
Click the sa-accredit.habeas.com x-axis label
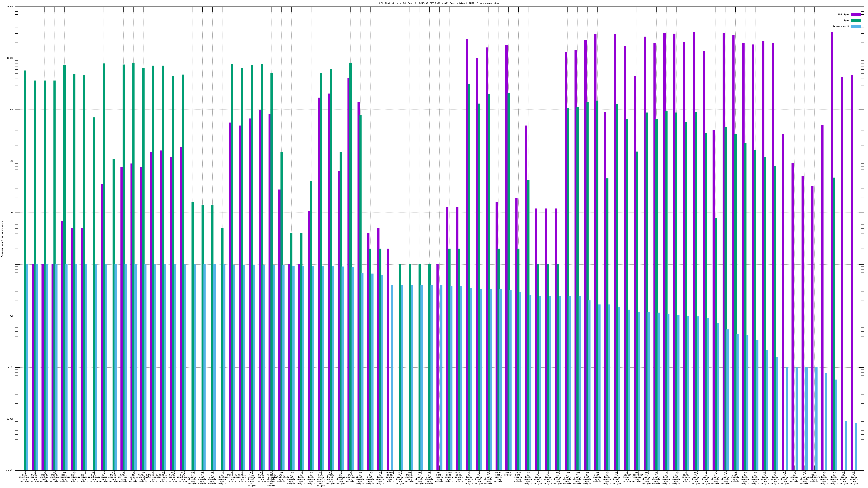[x=637, y=477]
